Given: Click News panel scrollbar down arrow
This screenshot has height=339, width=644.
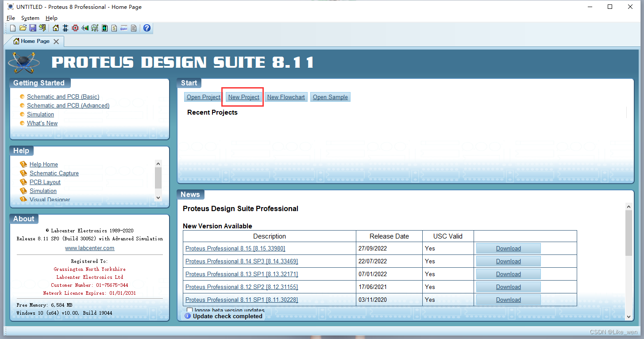Looking at the screenshot, I should click(x=629, y=316).
